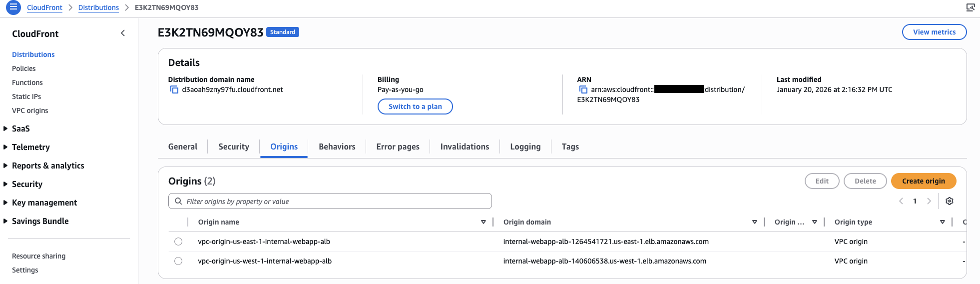Open origins table preferences gear
The width and height of the screenshot is (980, 284).
pyautogui.click(x=950, y=201)
